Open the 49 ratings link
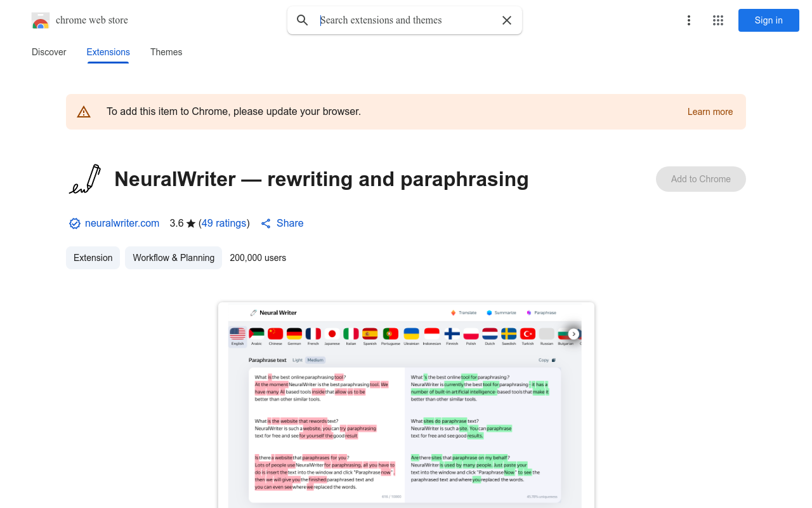812x508 pixels. tap(224, 224)
